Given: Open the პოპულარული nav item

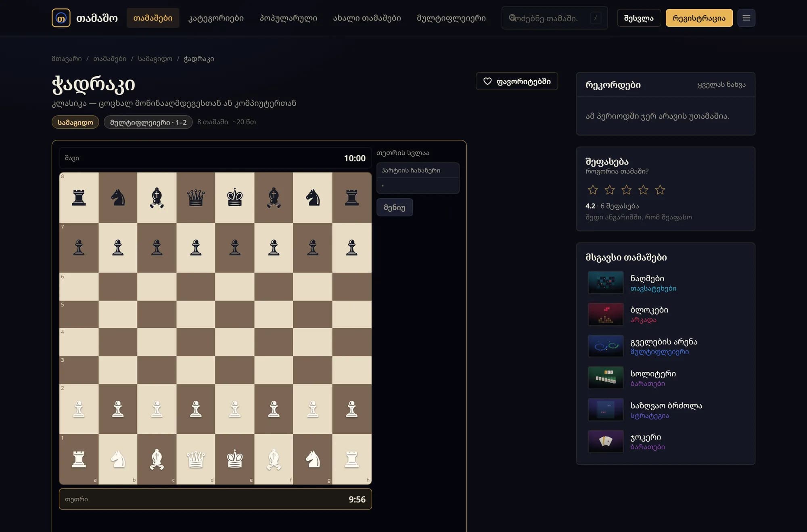Looking at the screenshot, I should click(288, 18).
